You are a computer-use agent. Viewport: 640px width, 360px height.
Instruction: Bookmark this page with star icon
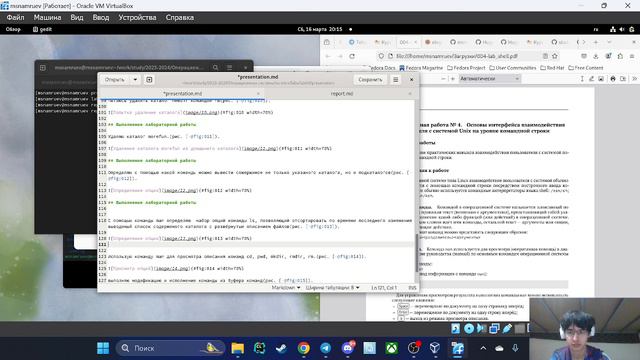click(555, 56)
